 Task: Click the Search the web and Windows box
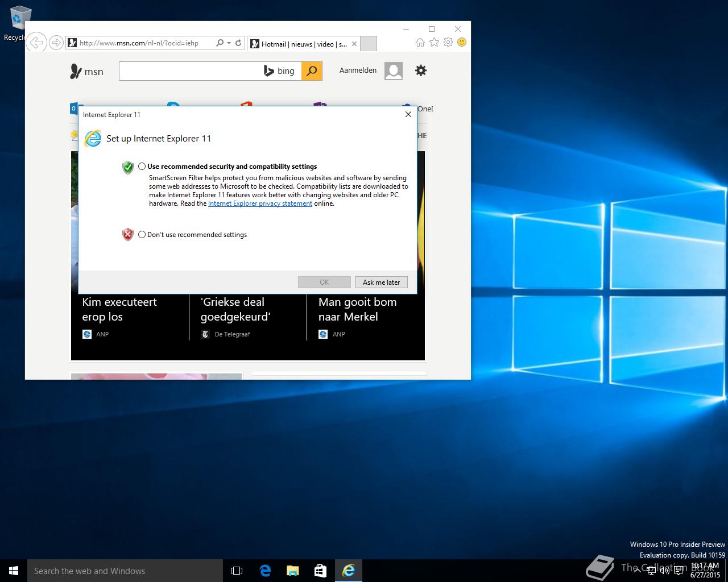pos(125,571)
